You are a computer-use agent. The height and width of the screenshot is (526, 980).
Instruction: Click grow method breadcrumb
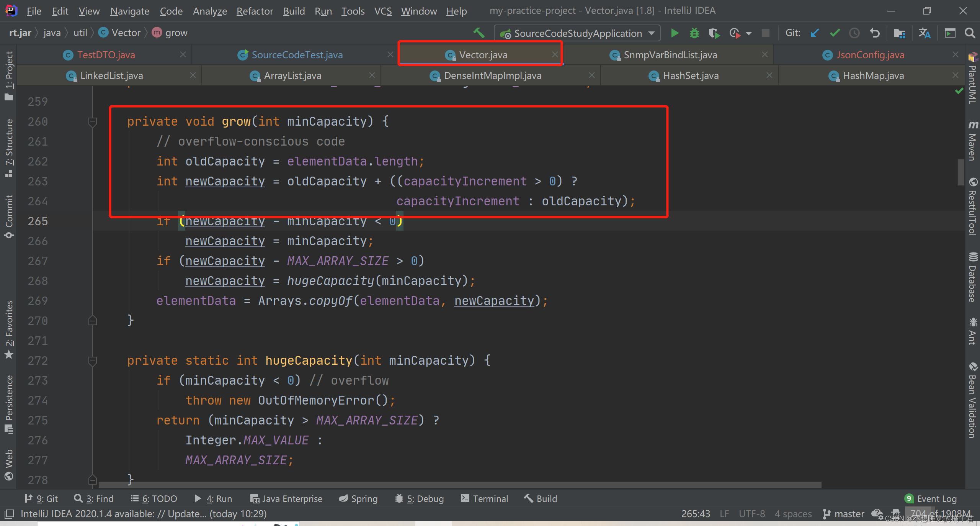[170, 33]
